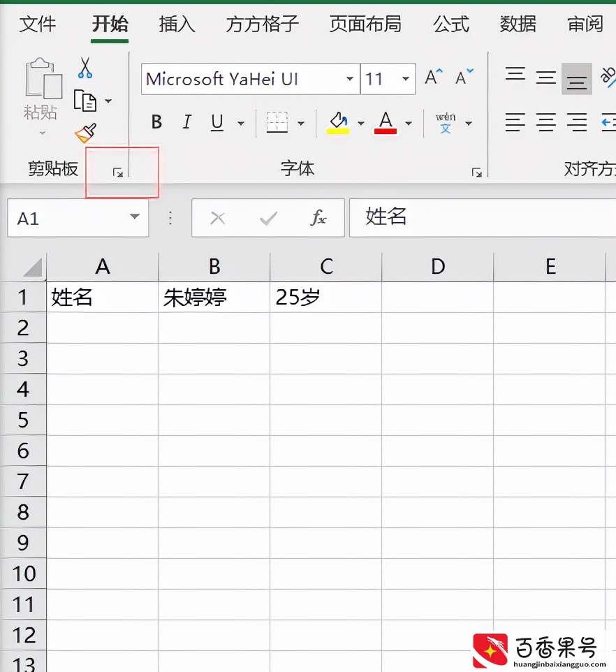Screen dimensions: 616x672
Task: Click the decrease indent icon
Action: point(609,122)
